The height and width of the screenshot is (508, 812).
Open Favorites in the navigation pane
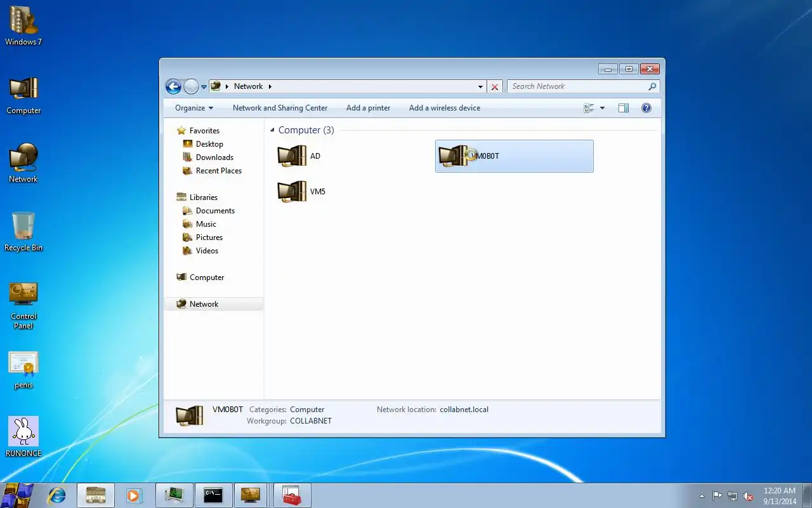[x=204, y=131]
